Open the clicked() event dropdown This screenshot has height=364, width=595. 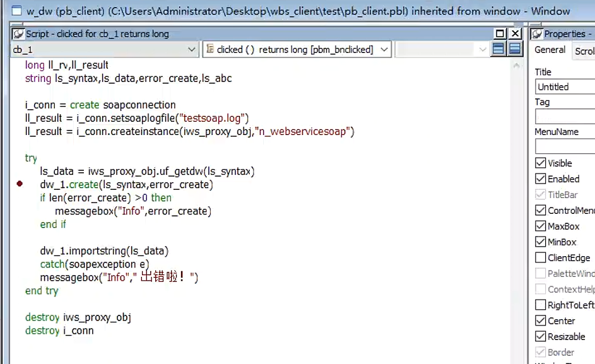point(384,49)
